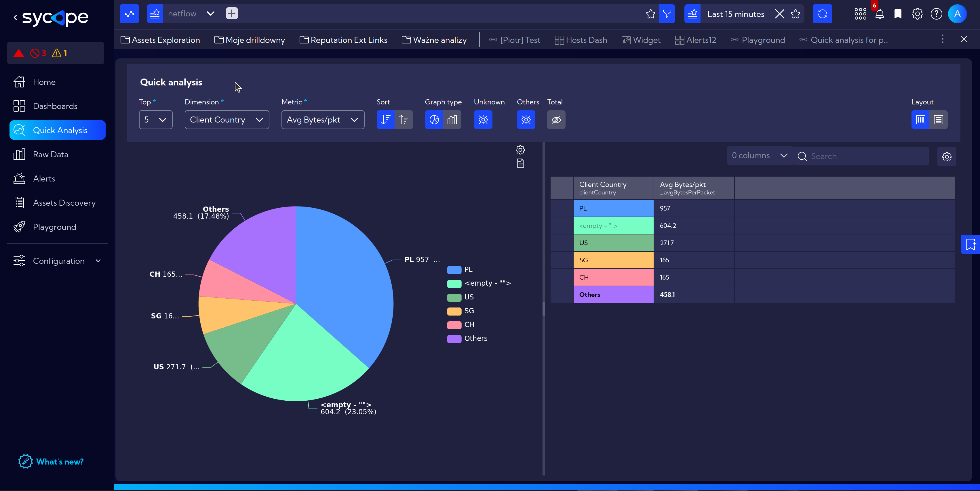Screen dimensions: 980x491
Task: Toggle the Unknown visibility eye
Action: point(483,120)
